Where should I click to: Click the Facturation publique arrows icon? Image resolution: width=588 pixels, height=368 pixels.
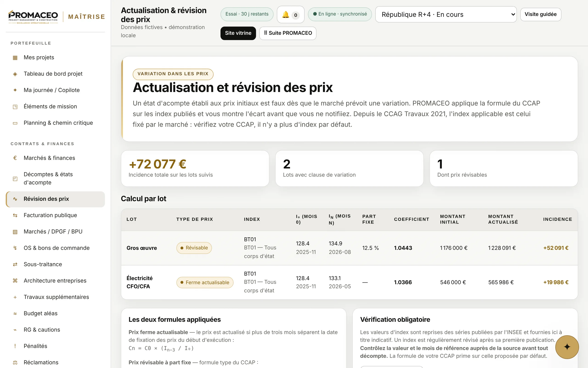(x=15, y=216)
